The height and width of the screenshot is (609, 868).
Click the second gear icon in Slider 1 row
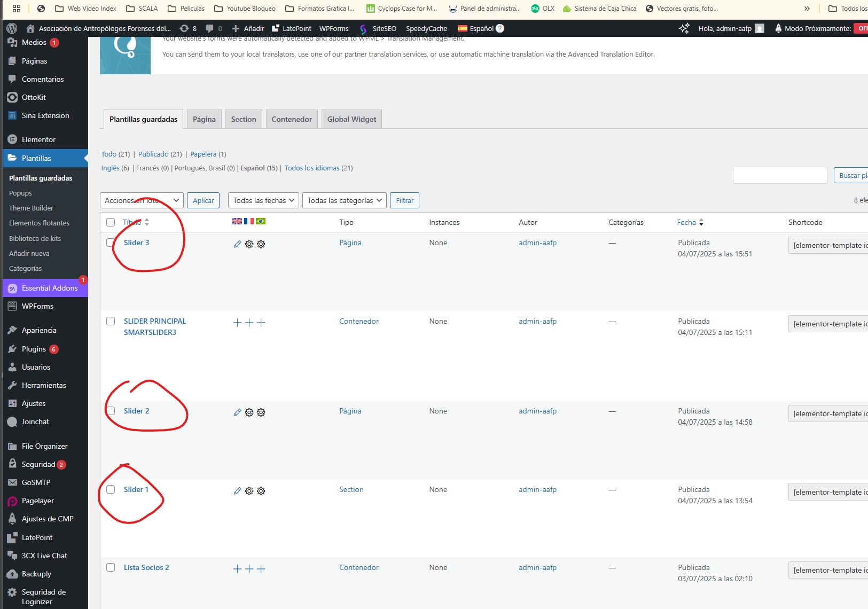(x=261, y=491)
